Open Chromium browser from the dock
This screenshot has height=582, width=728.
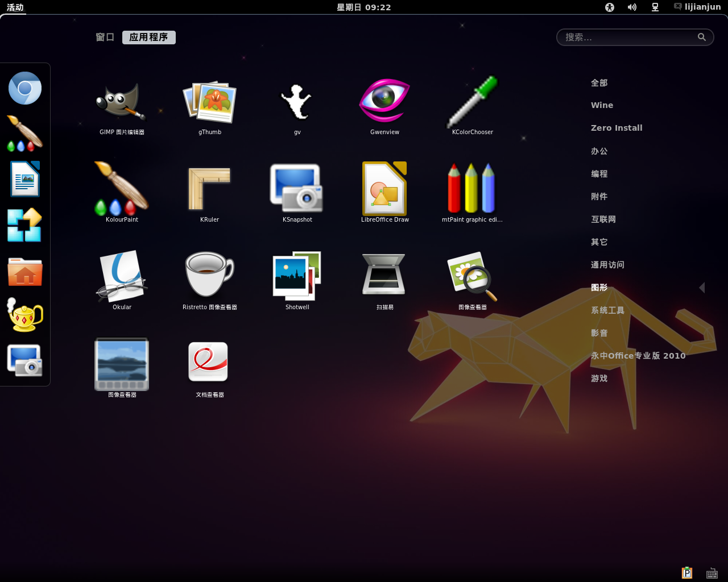point(25,88)
